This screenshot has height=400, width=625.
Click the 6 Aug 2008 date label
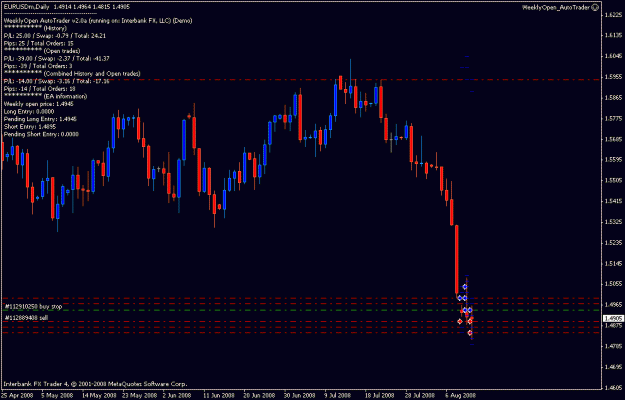460,396
